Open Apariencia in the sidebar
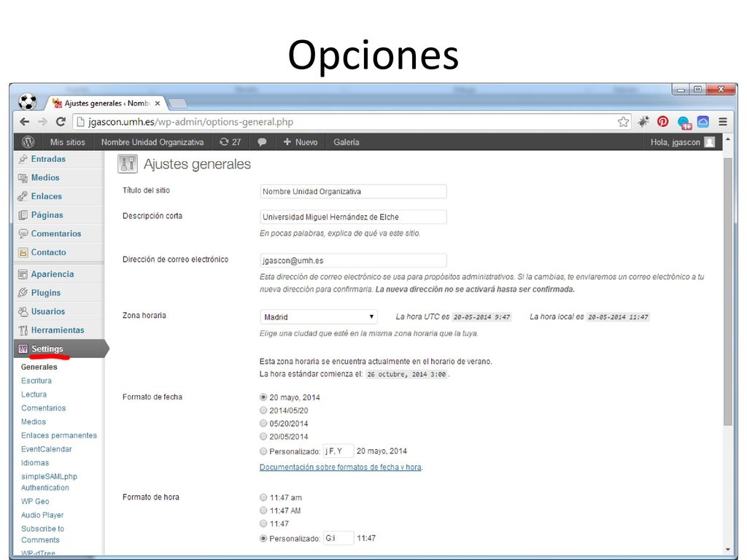The height and width of the screenshot is (560, 747). [53, 274]
